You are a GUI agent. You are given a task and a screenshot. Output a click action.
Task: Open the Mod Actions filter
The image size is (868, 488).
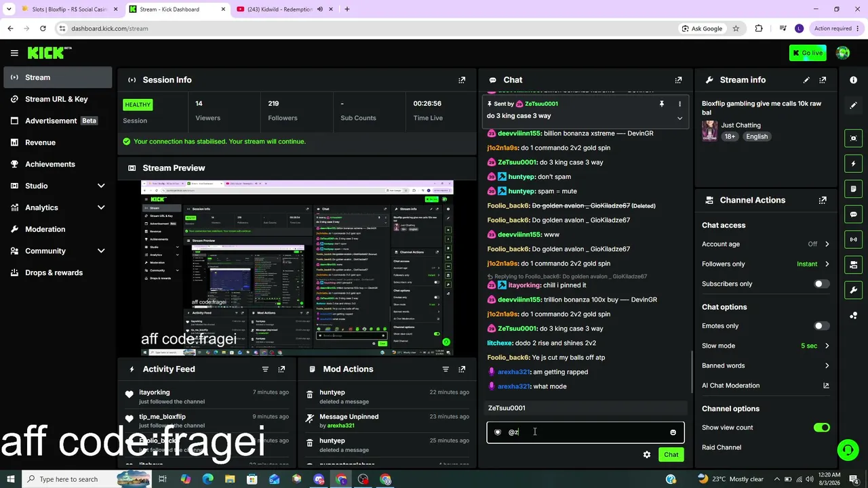click(446, 369)
